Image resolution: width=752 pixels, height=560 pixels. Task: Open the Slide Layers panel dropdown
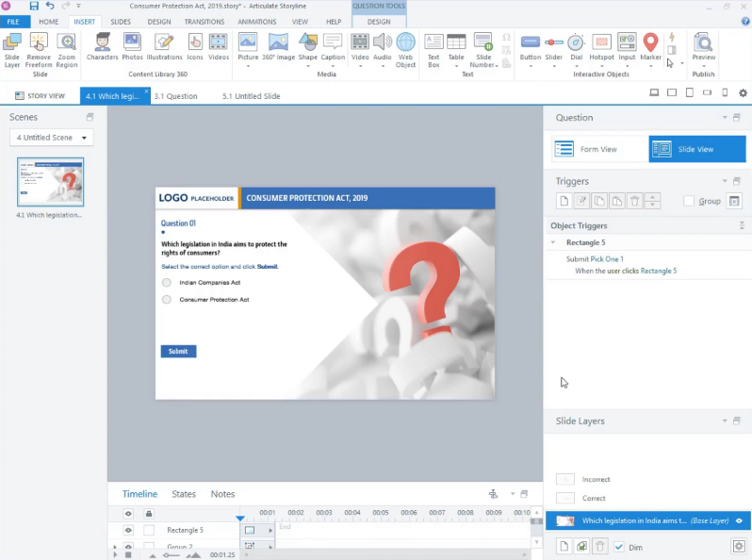coord(725,420)
